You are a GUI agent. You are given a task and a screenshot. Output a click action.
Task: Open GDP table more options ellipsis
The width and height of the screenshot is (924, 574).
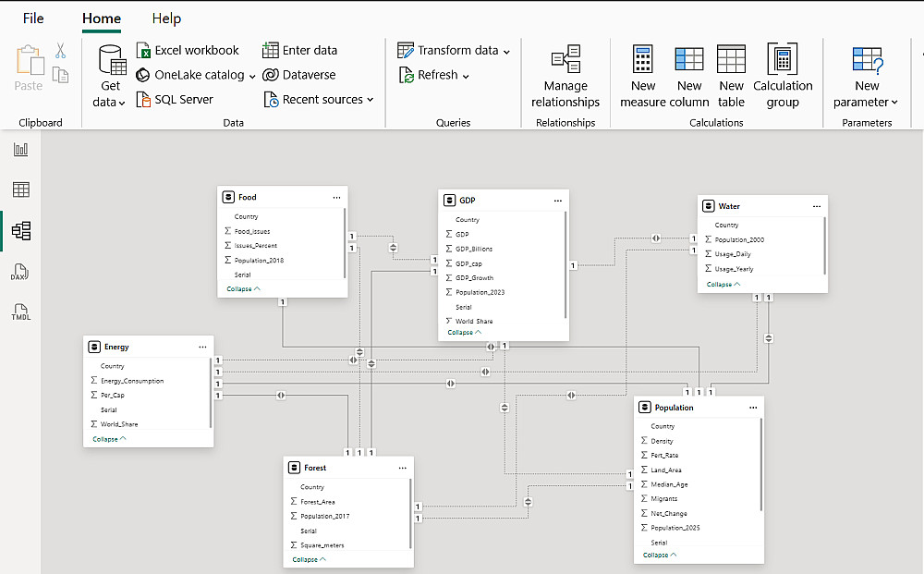(558, 201)
